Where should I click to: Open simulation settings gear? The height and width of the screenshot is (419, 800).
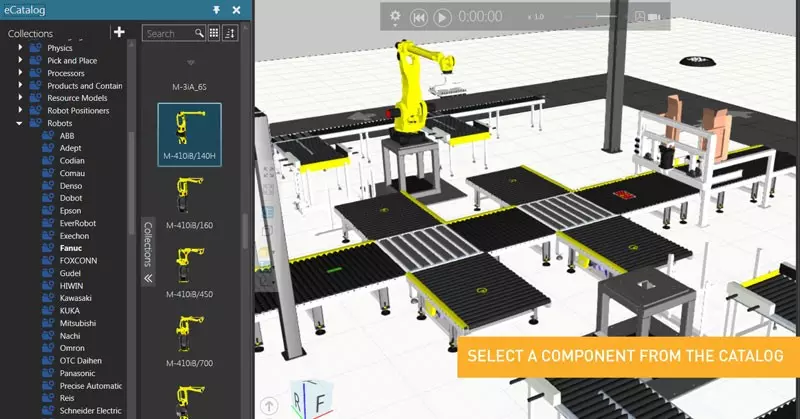tap(395, 17)
